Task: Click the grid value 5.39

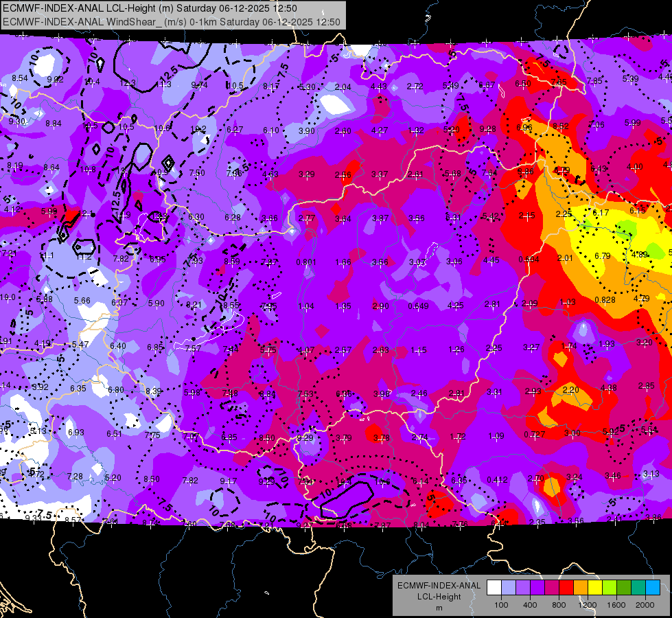Action: tap(630, 79)
